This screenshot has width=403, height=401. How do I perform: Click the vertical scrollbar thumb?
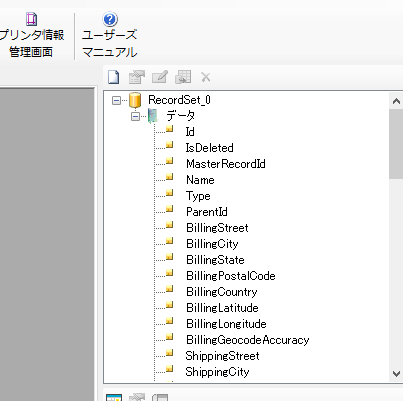click(x=396, y=144)
